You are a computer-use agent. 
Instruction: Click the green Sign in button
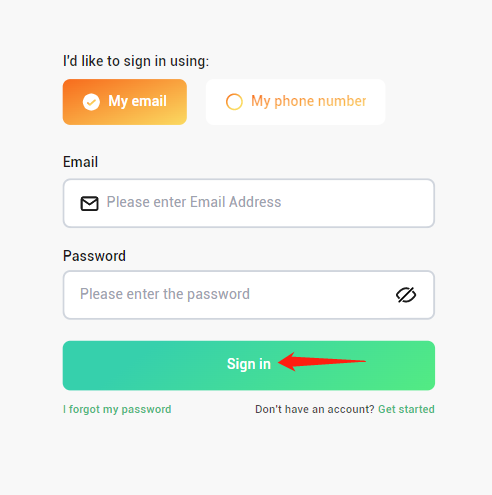249,366
